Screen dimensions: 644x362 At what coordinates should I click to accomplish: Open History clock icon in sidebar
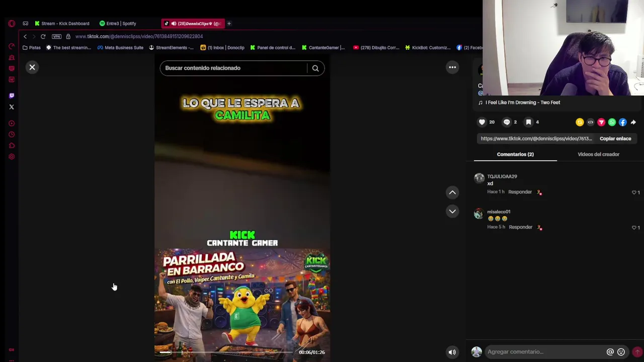pos(12,135)
